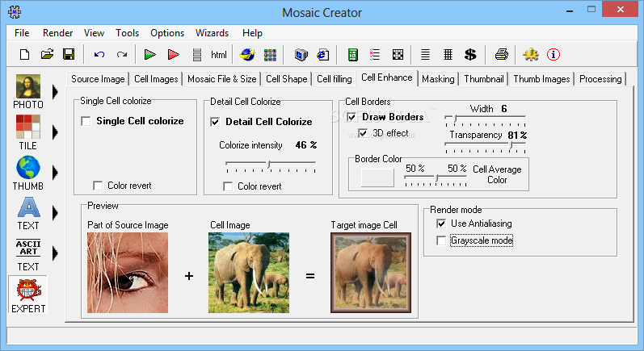644x351 pixels.
Task: Enable Single Cell colorize checkbox
Action: click(x=86, y=121)
